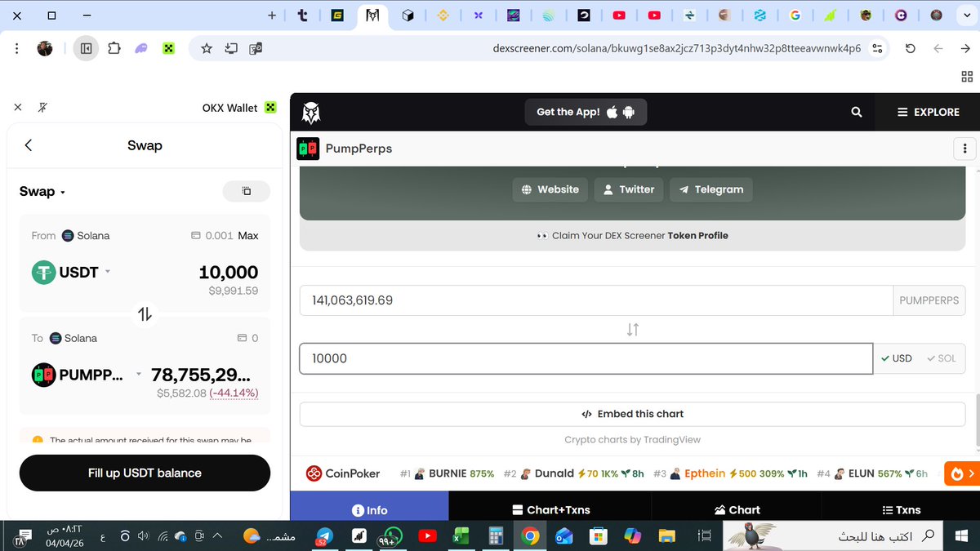The image size is (980, 551).
Task: Open the PumpPerps Telegram link
Action: pos(710,189)
